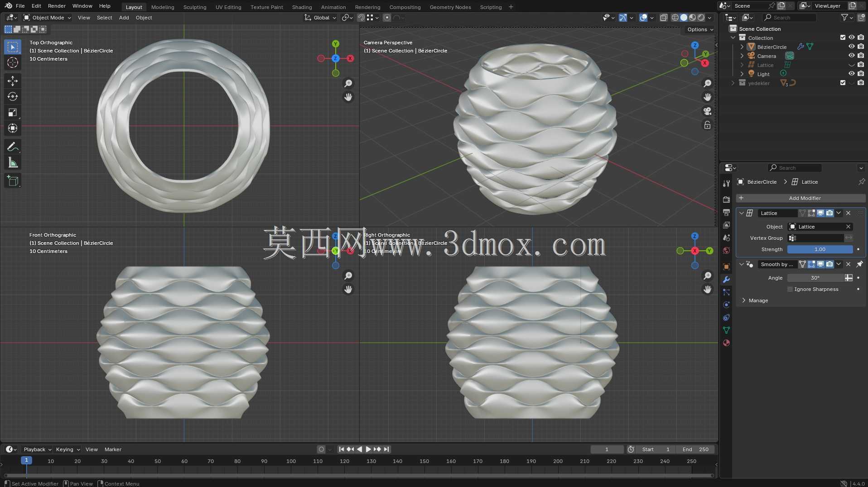Screen dimensions: 868x487
Task: Open the Modifiers properties tab
Action: click(x=726, y=280)
